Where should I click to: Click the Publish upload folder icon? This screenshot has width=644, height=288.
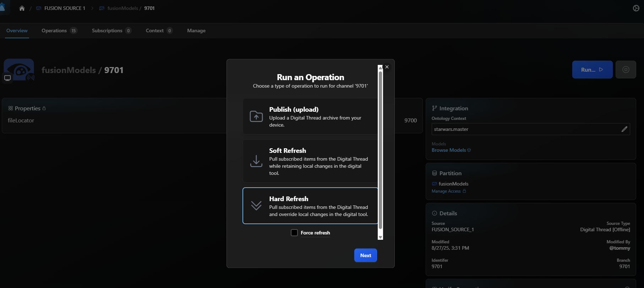click(x=256, y=116)
